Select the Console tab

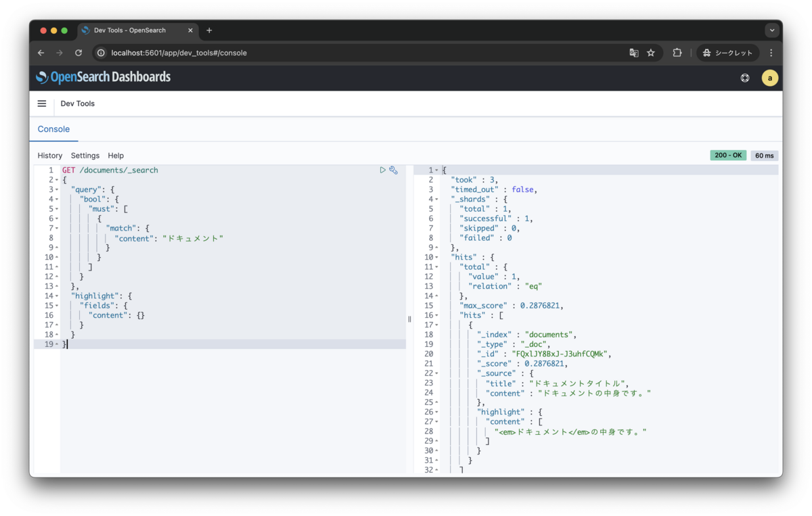pyautogui.click(x=53, y=129)
